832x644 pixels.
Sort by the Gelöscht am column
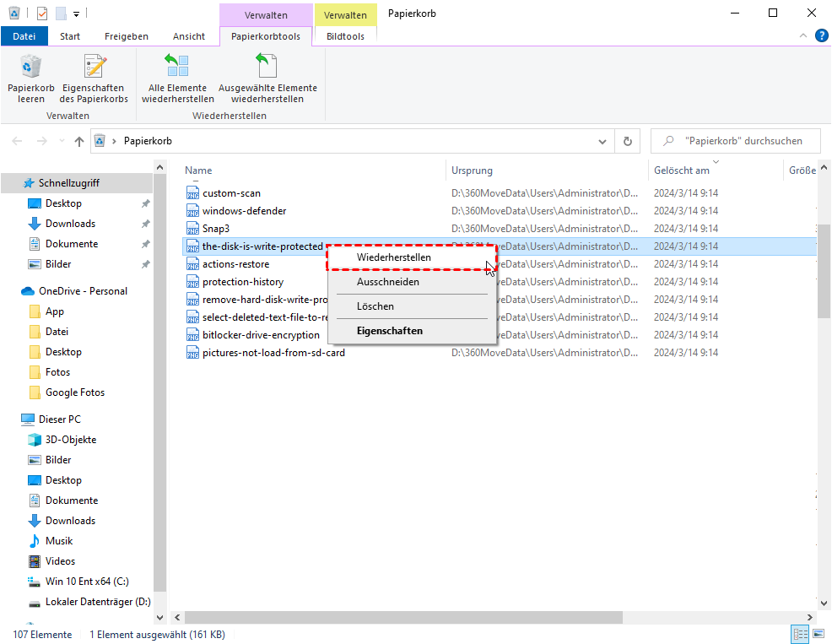point(682,170)
